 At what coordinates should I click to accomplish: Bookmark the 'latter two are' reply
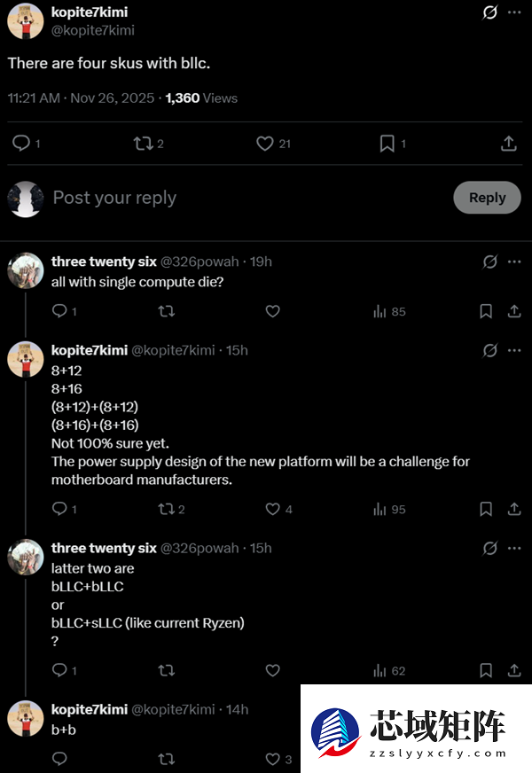coord(486,671)
